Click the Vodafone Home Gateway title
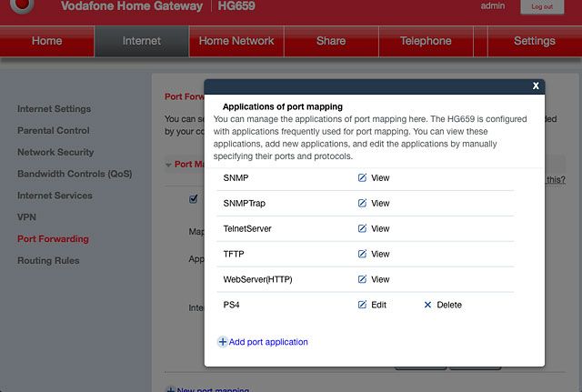The height and width of the screenshot is (392, 582). (132, 6)
